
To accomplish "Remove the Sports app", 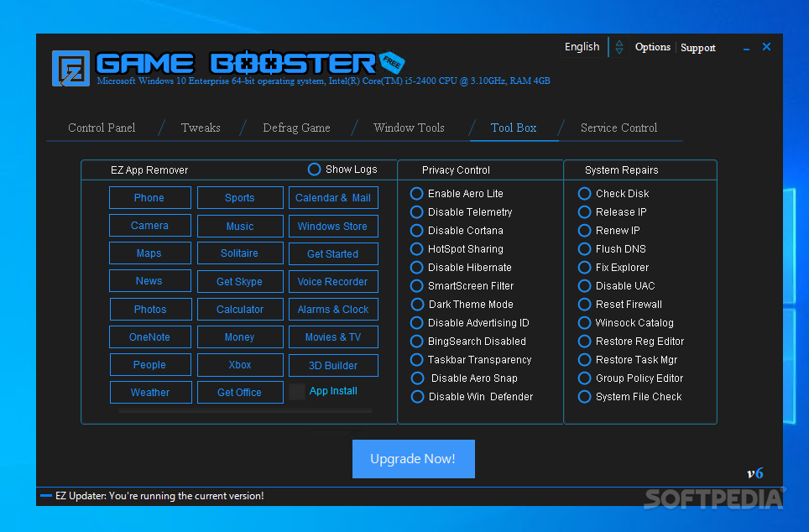I will click(240, 198).
